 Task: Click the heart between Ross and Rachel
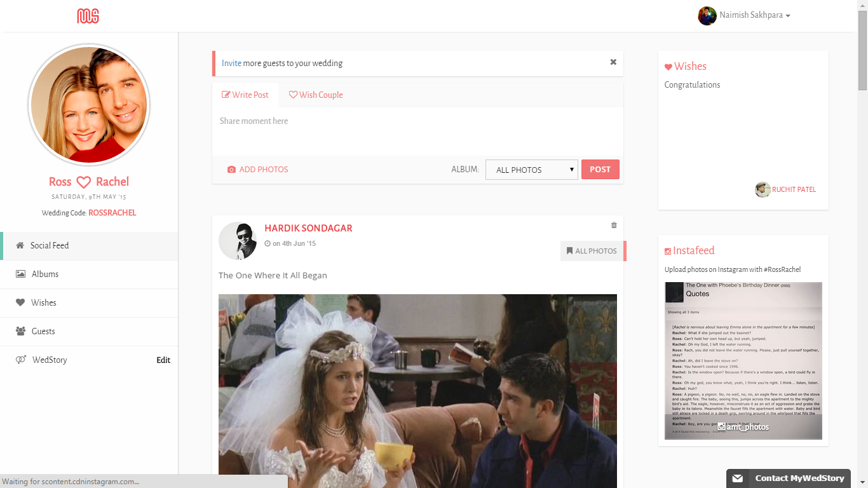[x=84, y=182]
